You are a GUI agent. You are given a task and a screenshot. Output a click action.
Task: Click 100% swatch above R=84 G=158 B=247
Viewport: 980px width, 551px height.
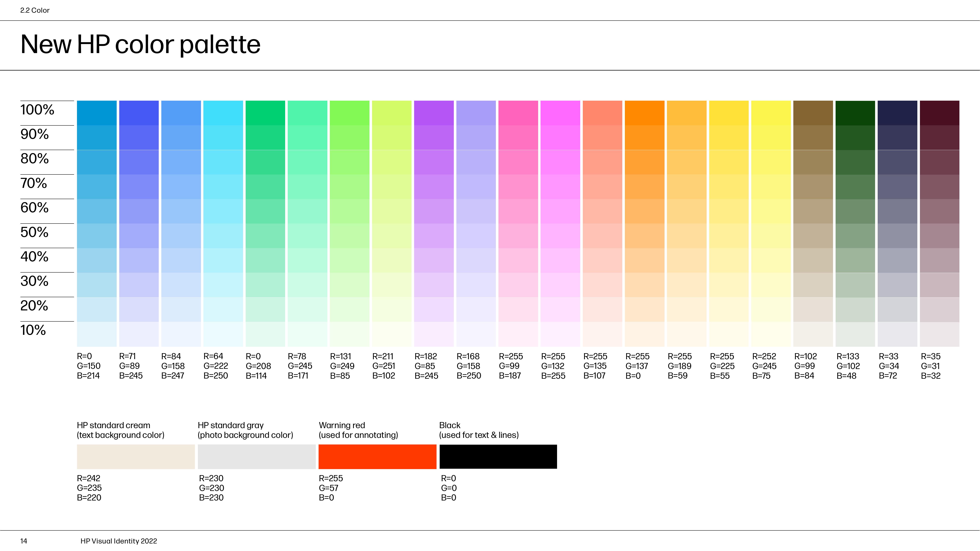tap(181, 113)
